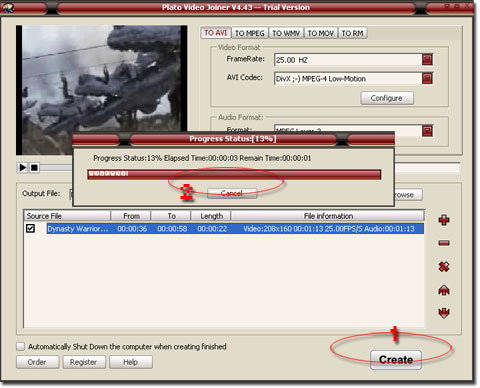
Task: Click the preview seek slider track
Action: 56,168
